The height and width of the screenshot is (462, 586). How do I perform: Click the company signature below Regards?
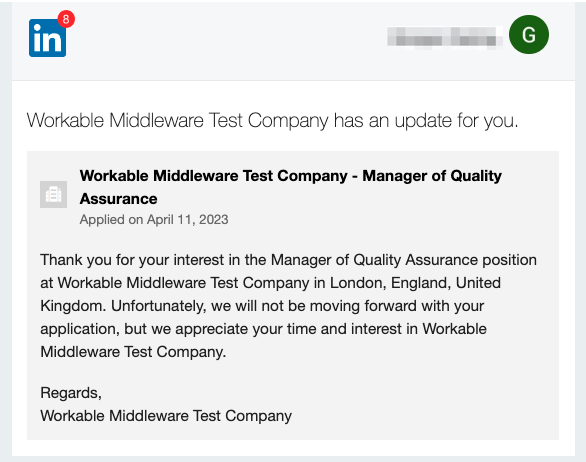[x=166, y=416]
